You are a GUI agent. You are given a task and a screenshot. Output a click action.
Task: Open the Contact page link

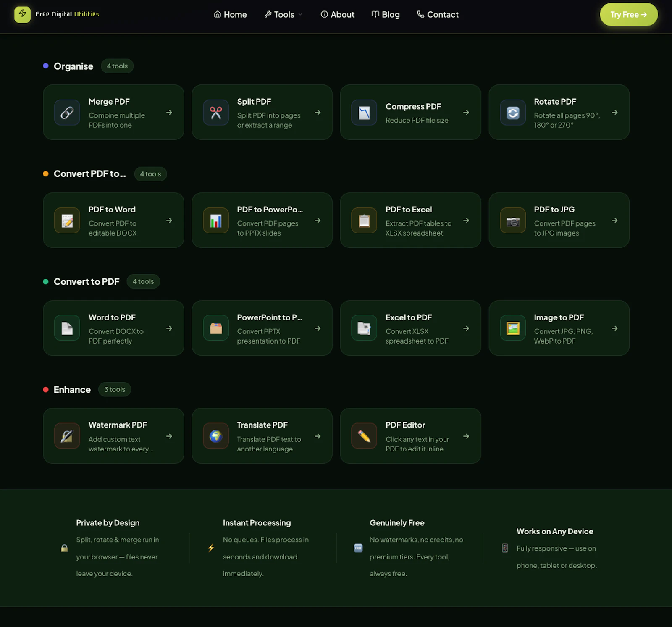click(438, 15)
